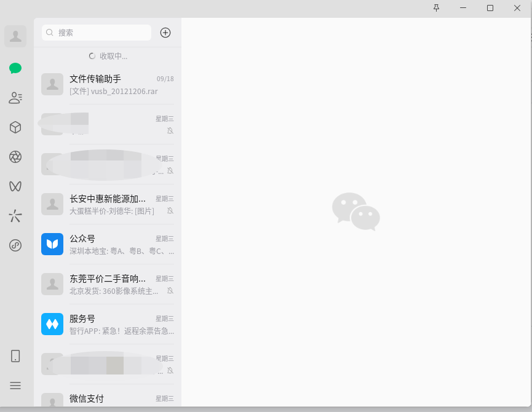Image resolution: width=532 pixels, height=412 pixels.
Task: Click the phone icon in the sidebar
Action: (15, 356)
